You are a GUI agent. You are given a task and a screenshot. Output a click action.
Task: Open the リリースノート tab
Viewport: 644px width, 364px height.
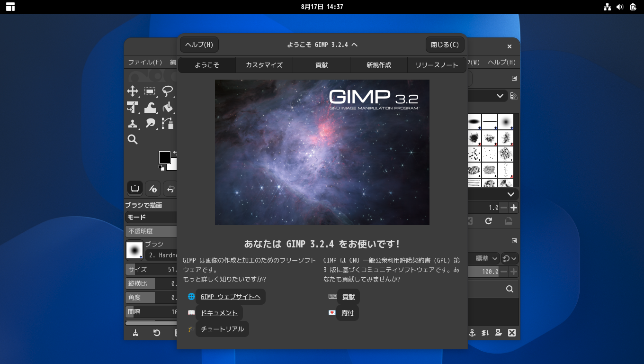(x=437, y=65)
